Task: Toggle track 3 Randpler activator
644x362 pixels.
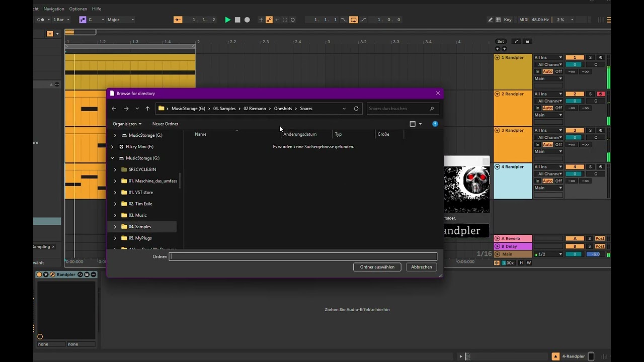Action: (575, 131)
